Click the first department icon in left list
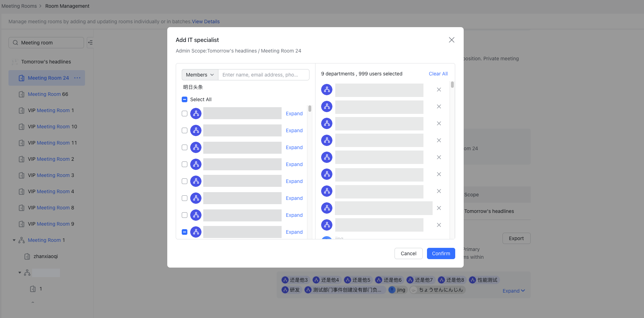 click(x=196, y=114)
